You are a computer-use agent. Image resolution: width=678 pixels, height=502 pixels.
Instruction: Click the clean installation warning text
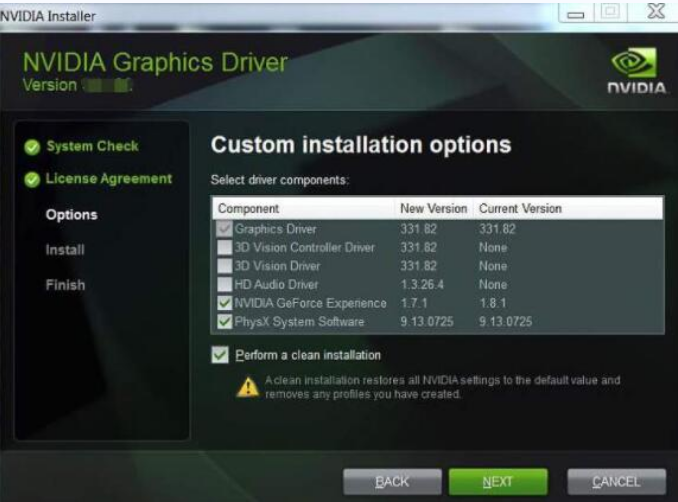[442, 387]
